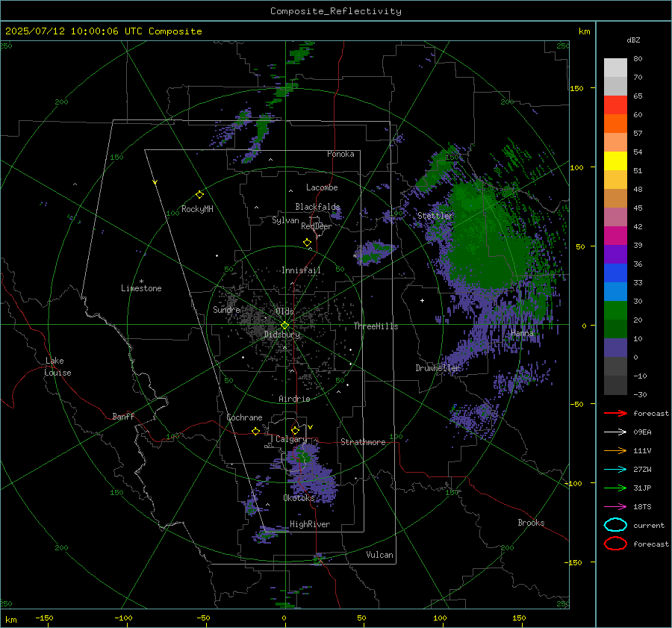Click the yellow diamond marker near RedDeer
Screen dimensions: 672x628
[307, 243]
